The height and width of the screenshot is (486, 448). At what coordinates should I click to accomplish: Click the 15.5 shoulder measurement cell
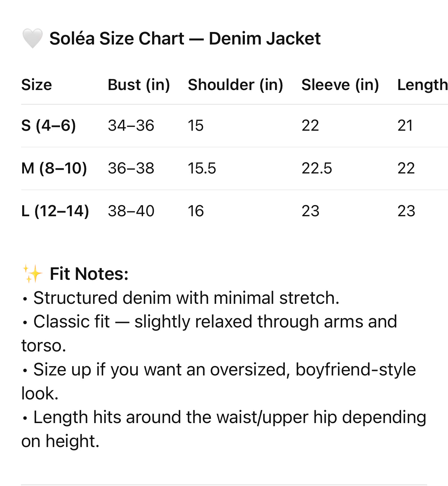202,168
